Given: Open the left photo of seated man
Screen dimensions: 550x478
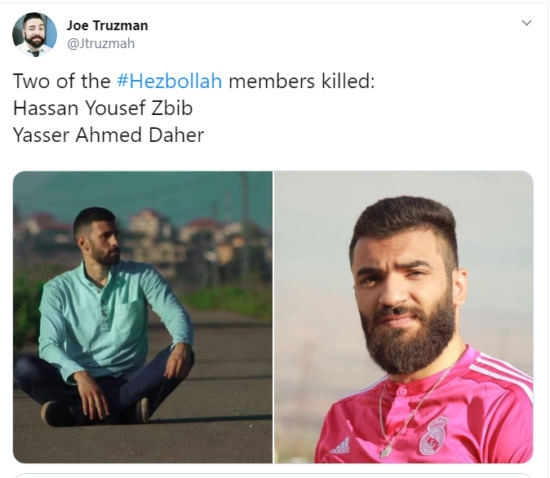Looking at the screenshot, I should 143,317.
